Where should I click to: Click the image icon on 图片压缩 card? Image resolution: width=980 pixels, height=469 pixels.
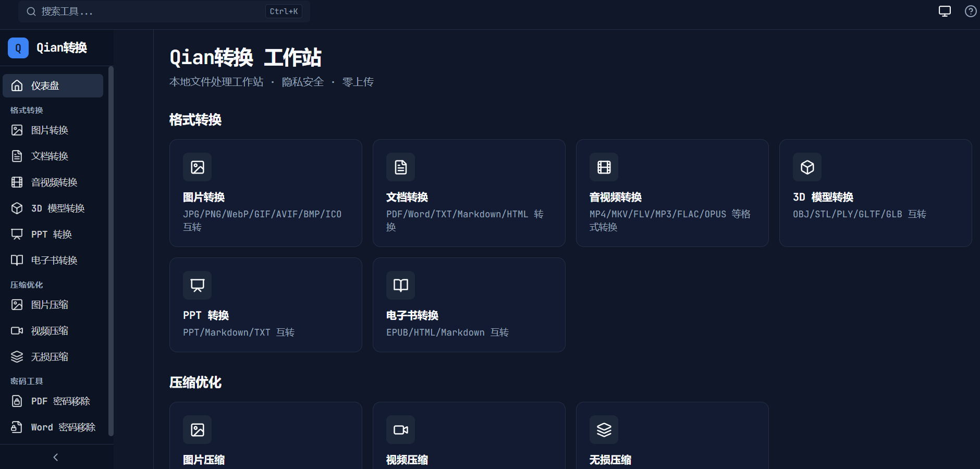(198, 430)
